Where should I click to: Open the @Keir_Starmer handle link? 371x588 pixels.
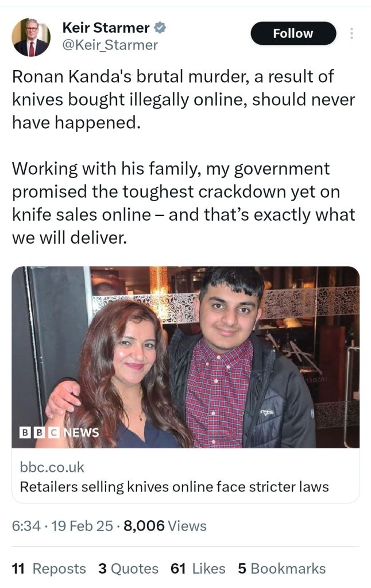pyautogui.click(x=109, y=45)
